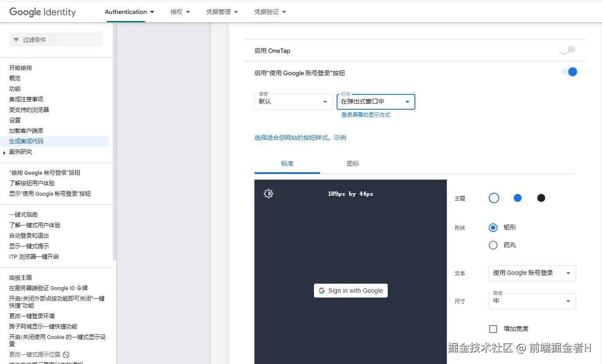Open 了解一键式用户体验 in the sidebar
602x364 pixels.
(x=35, y=225)
